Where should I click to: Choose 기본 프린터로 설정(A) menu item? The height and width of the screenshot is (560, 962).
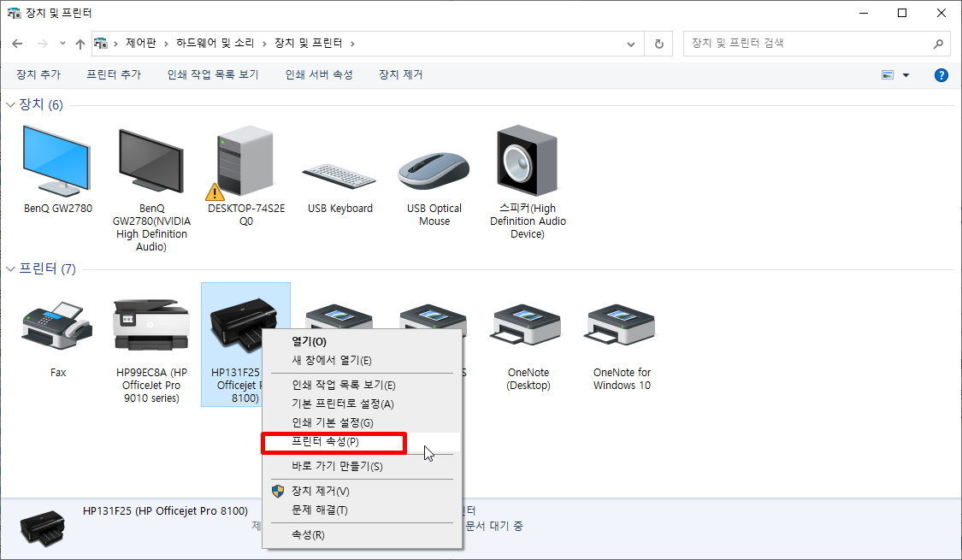point(362,404)
